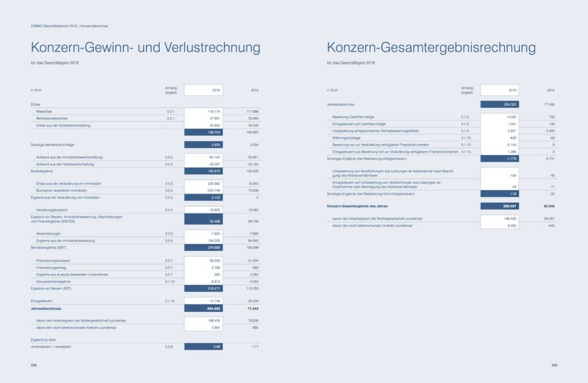Select the Verwaltungsaufwand row label

(x=51, y=210)
